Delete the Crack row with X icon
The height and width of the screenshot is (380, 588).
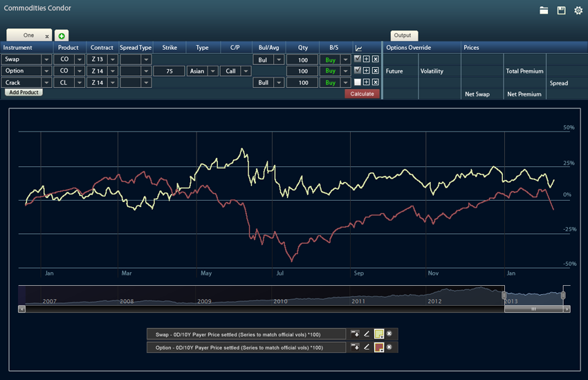tap(376, 82)
